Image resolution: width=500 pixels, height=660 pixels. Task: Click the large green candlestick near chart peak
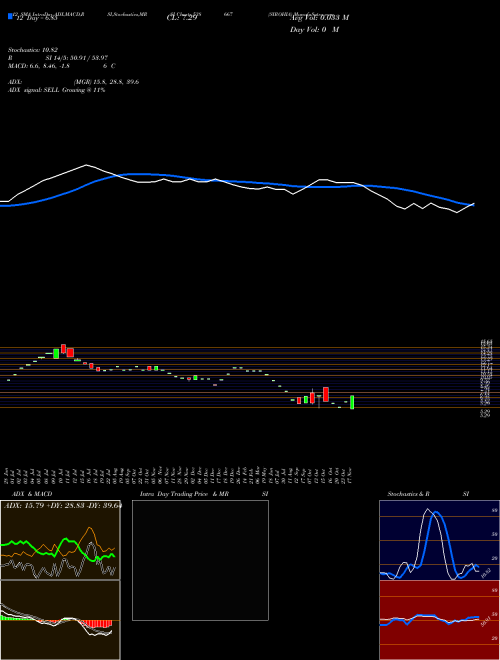[x=56, y=354]
